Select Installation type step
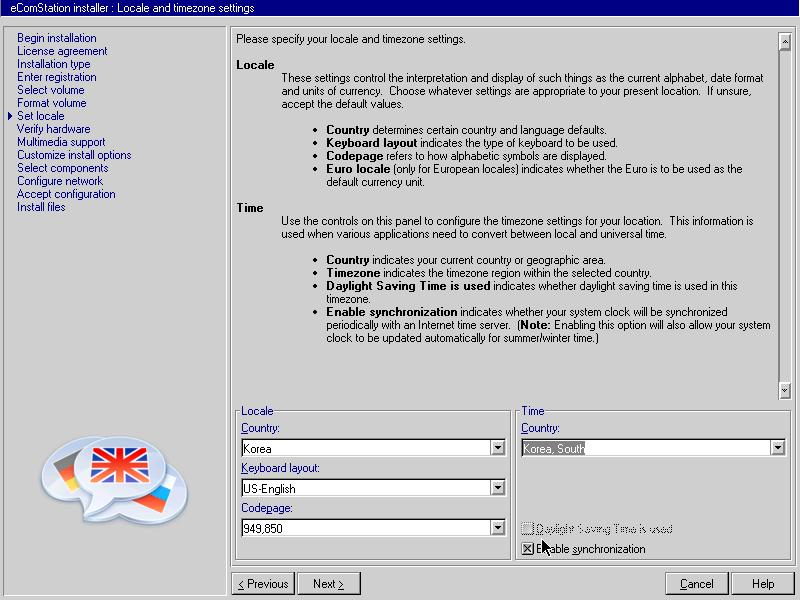Screen dimensions: 800x600 pyautogui.click(x=54, y=64)
